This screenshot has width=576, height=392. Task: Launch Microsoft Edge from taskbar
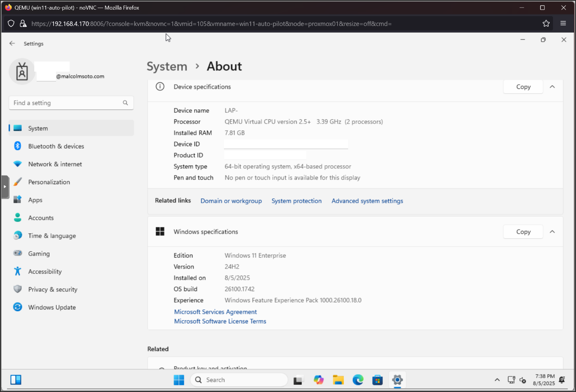[358, 380]
